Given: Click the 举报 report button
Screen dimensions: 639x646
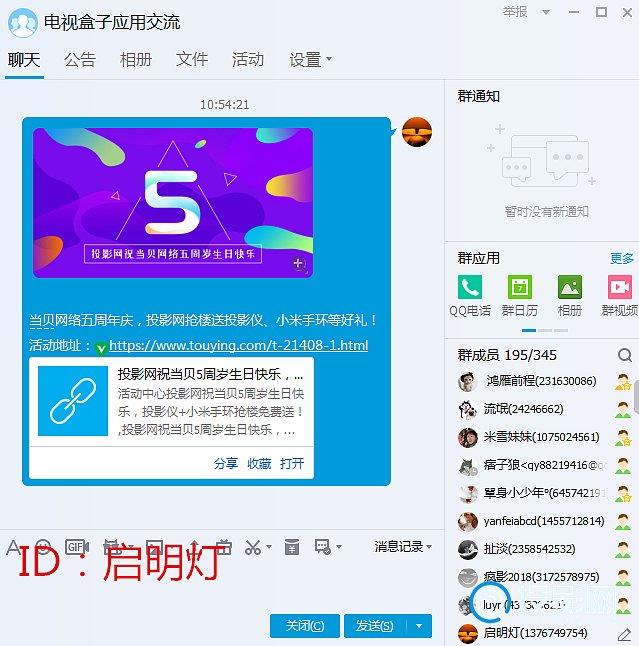Looking at the screenshot, I should 515,12.
